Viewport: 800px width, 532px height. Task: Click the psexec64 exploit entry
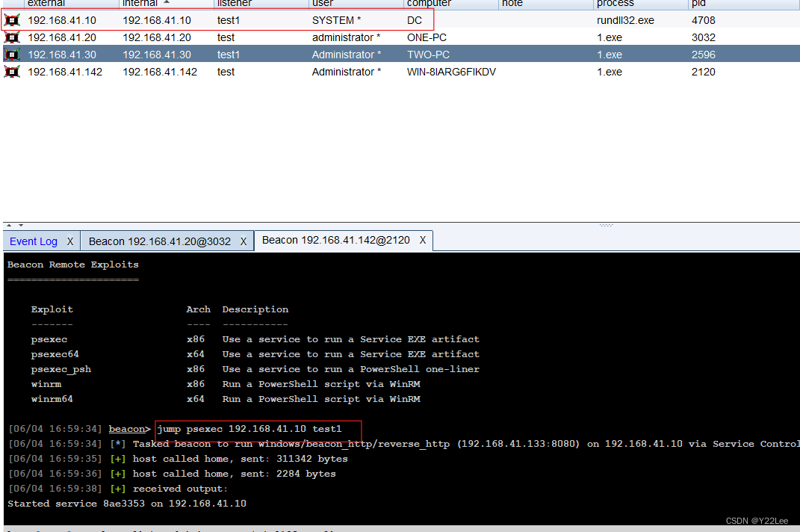coord(55,354)
